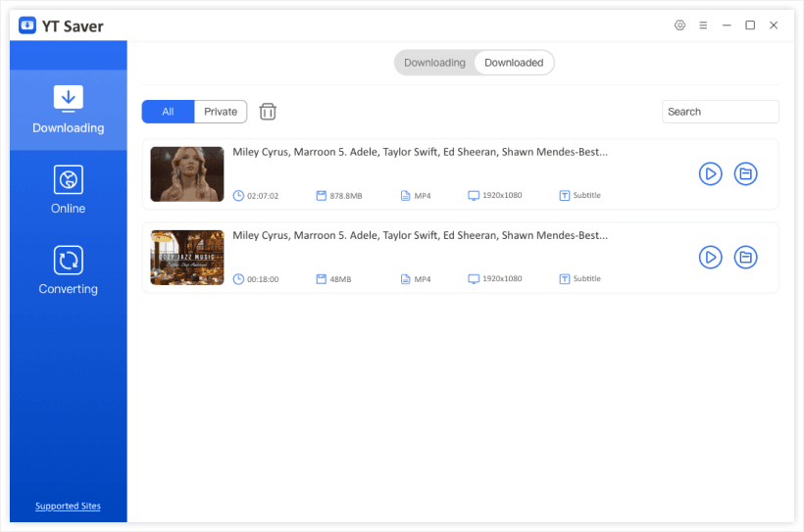The width and height of the screenshot is (804, 532).
Task: Click the 48MB file size text
Action: click(340, 279)
